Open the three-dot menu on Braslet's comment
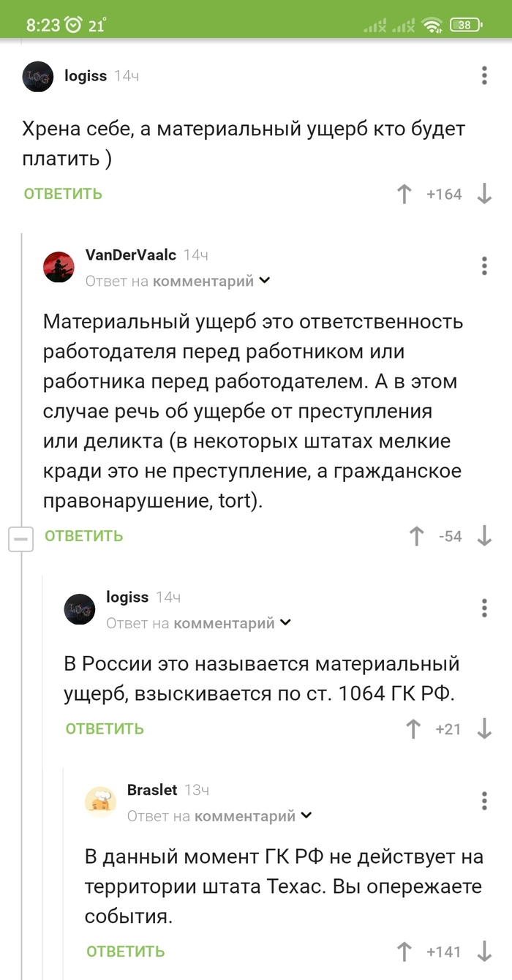Image resolution: width=512 pixels, height=980 pixels. pos(484,801)
